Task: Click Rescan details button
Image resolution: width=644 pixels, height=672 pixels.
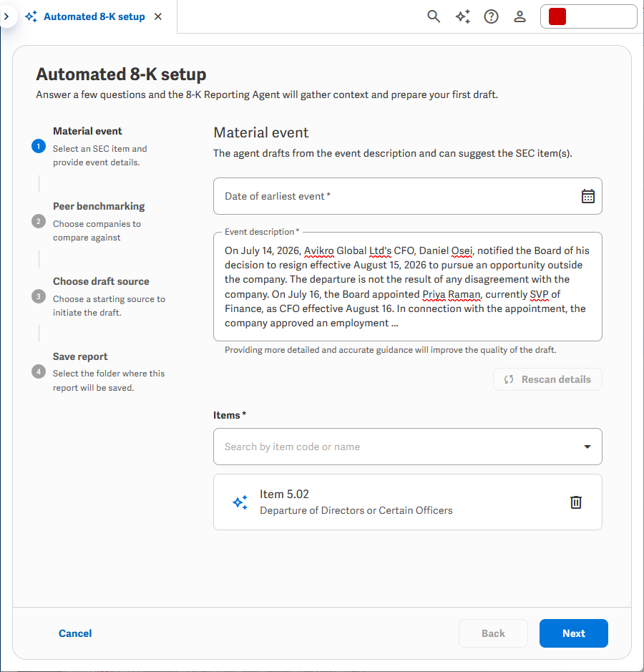Action: pos(547,379)
